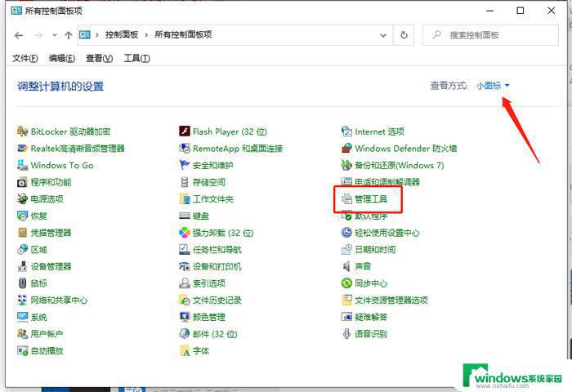Viewport: 572px width, 392px height.
Task: Open 疑难解答 icon
Action: pos(346,317)
